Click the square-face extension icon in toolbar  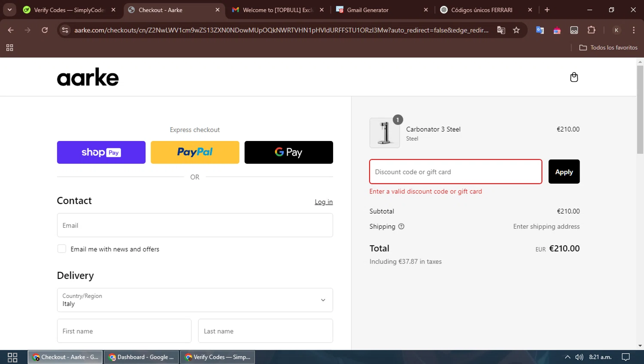point(574,30)
